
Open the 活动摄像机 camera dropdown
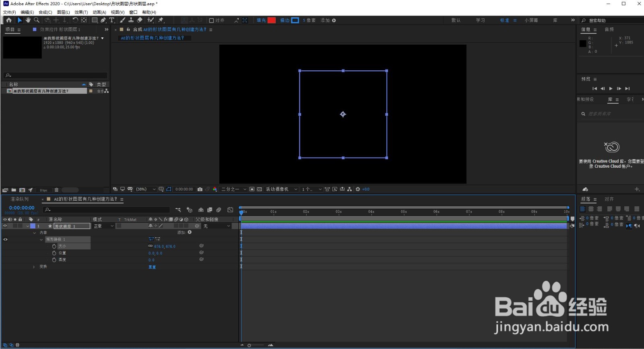(281, 189)
